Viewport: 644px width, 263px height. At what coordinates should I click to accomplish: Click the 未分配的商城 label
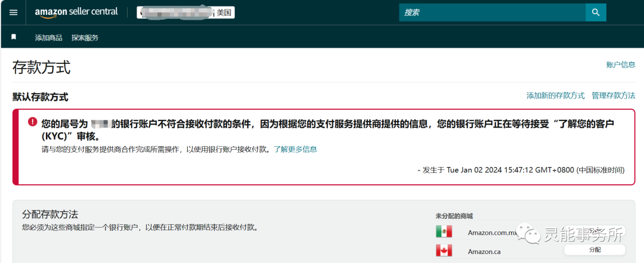[454, 216]
